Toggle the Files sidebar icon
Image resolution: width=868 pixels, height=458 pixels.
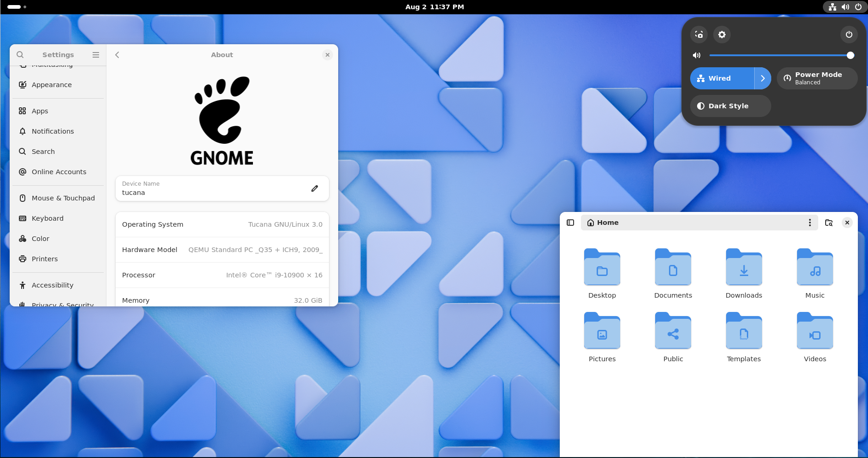pos(570,223)
